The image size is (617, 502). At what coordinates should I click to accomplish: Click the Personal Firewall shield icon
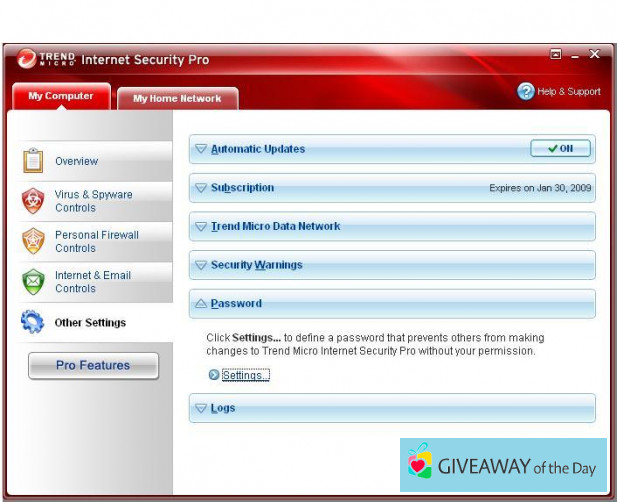coord(33,241)
